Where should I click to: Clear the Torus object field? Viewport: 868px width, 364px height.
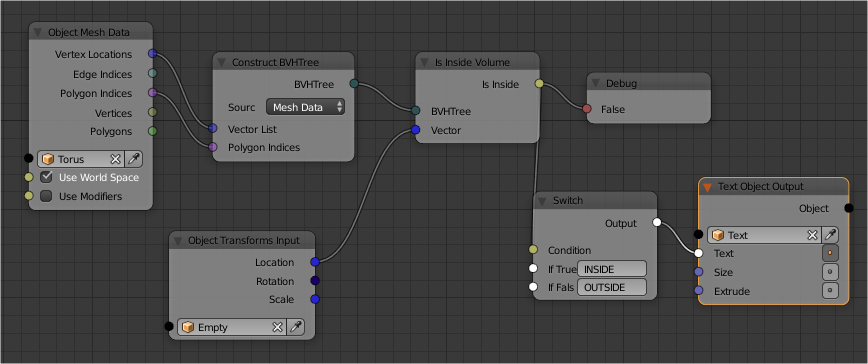point(115,159)
